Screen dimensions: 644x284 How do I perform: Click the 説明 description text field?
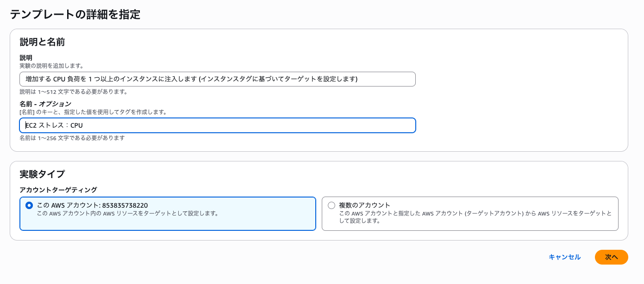click(x=218, y=79)
